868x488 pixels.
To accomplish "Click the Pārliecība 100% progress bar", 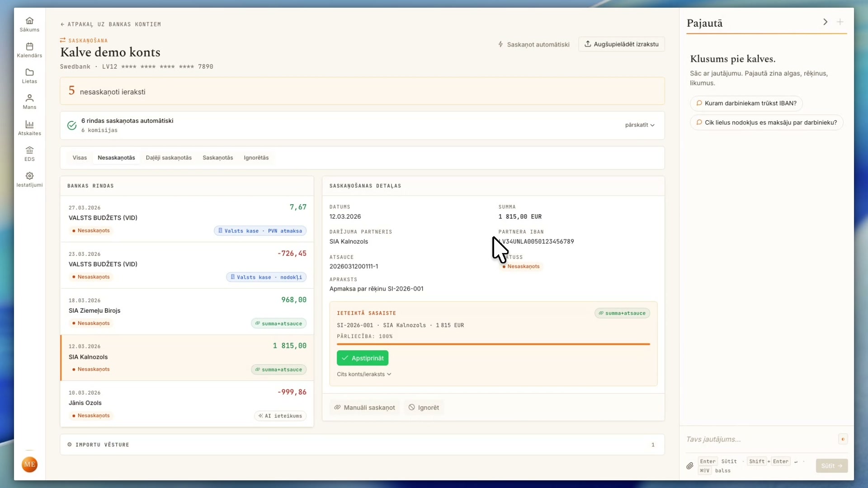I will click(493, 344).
